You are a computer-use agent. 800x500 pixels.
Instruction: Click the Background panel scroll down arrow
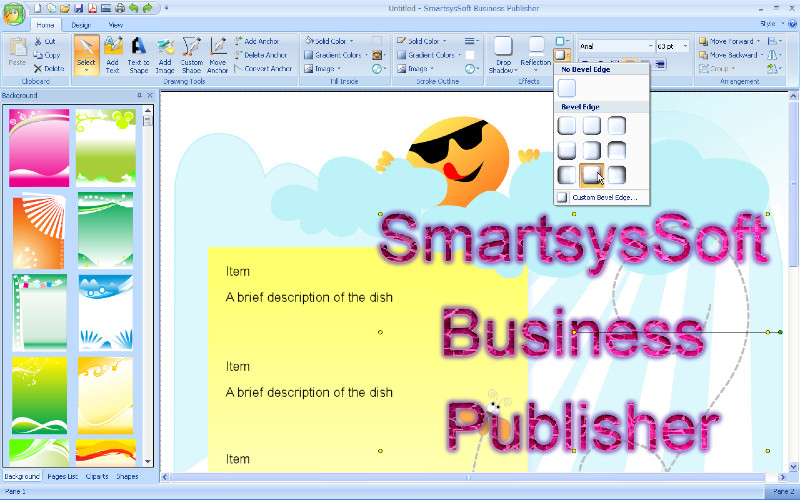148,461
